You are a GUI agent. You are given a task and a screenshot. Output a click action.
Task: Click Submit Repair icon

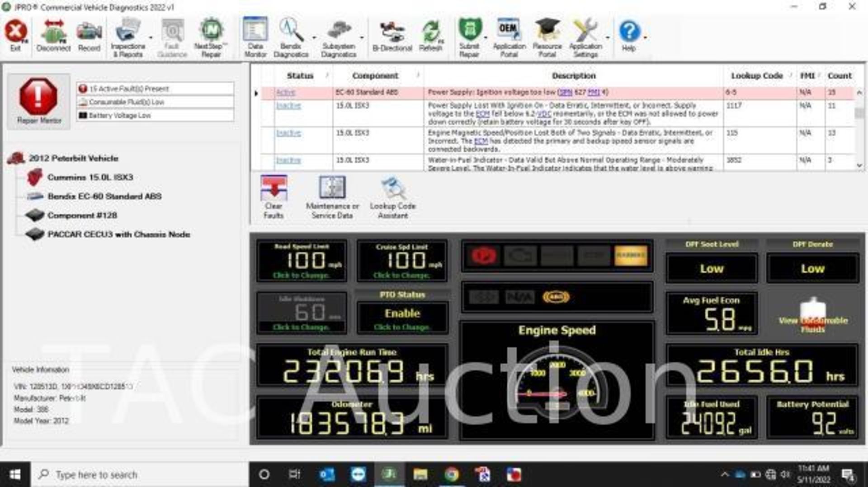(x=469, y=38)
